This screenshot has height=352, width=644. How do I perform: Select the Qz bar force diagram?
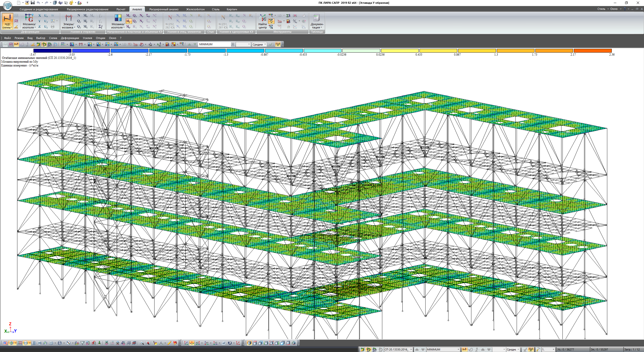tap(79, 27)
